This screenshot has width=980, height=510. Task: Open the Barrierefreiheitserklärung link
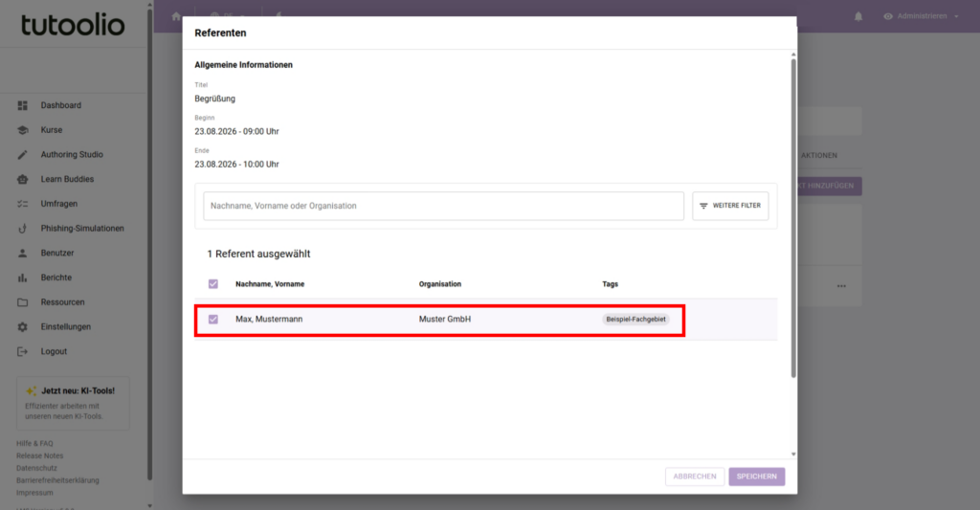[x=57, y=480]
